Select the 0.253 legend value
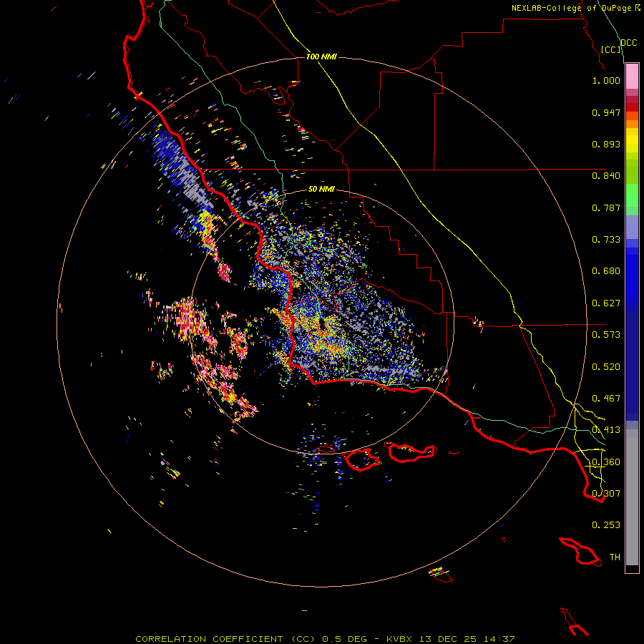The image size is (644, 644). [x=606, y=525]
